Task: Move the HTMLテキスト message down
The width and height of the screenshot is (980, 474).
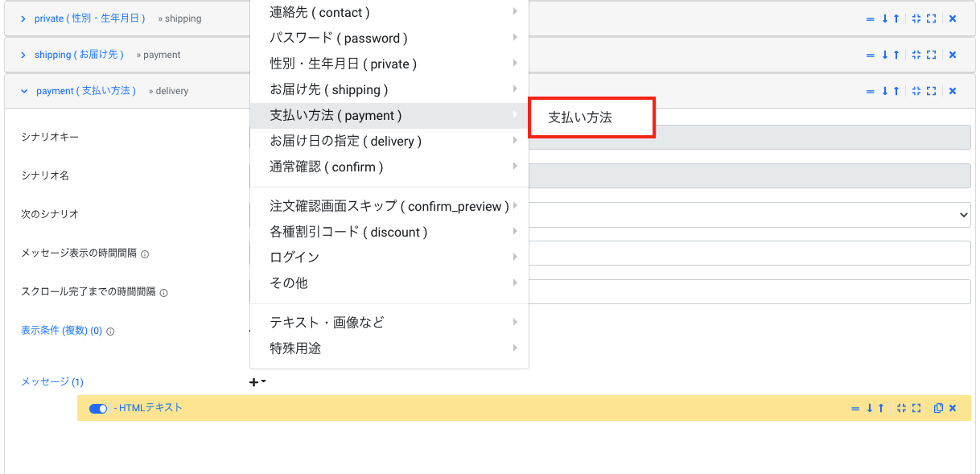Action: [x=870, y=408]
